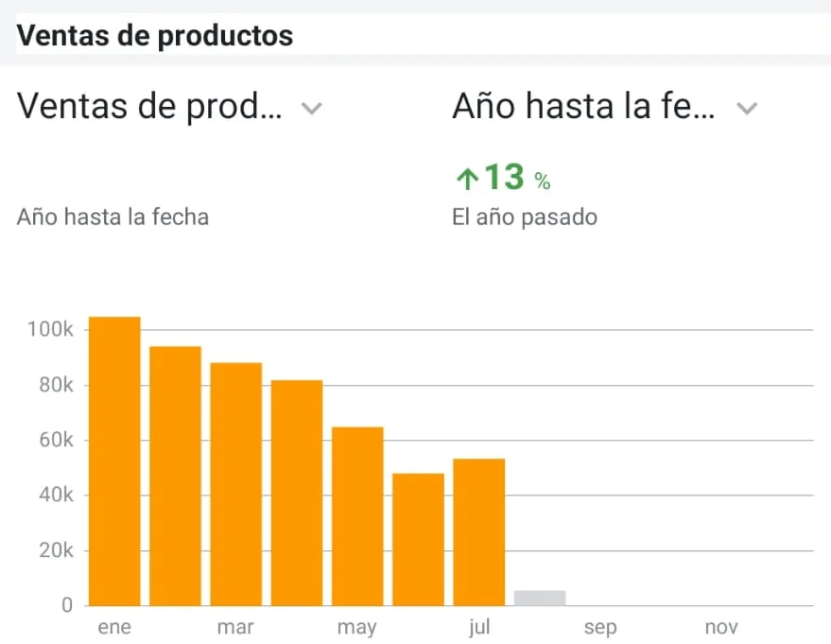The width and height of the screenshot is (831, 644).
Task: Select the June orange bar
Action: pos(418,540)
